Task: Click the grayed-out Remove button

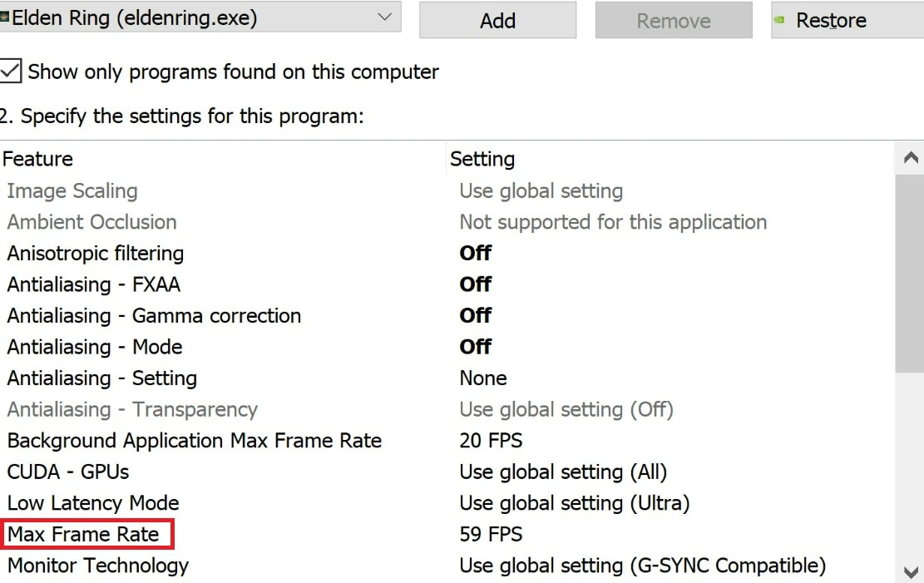Action: (x=674, y=21)
